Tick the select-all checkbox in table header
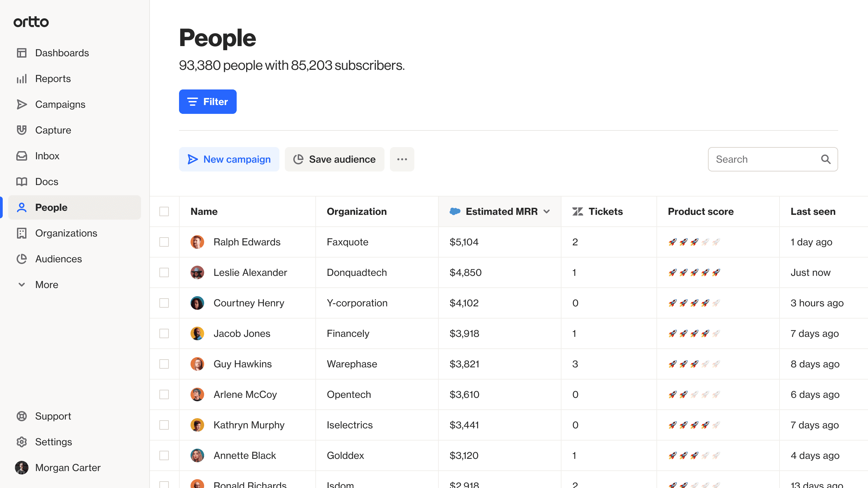Screen dimensions: 868x488 (164, 211)
